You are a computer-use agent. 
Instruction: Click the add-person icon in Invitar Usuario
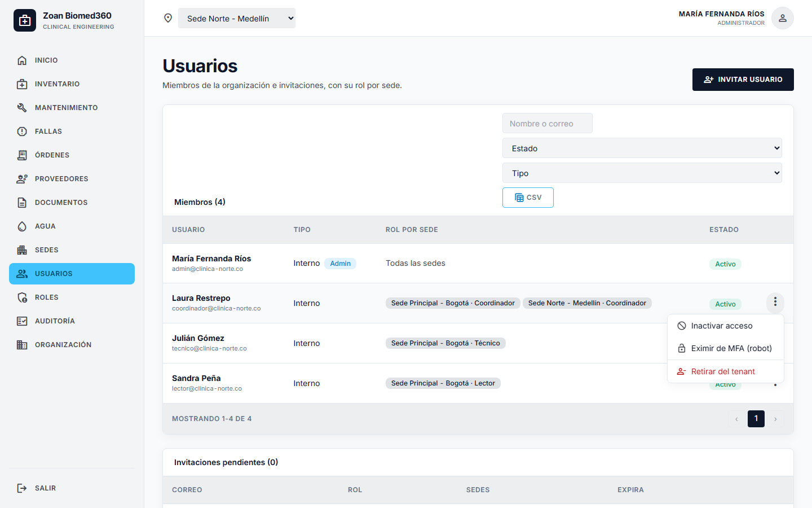coord(709,80)
